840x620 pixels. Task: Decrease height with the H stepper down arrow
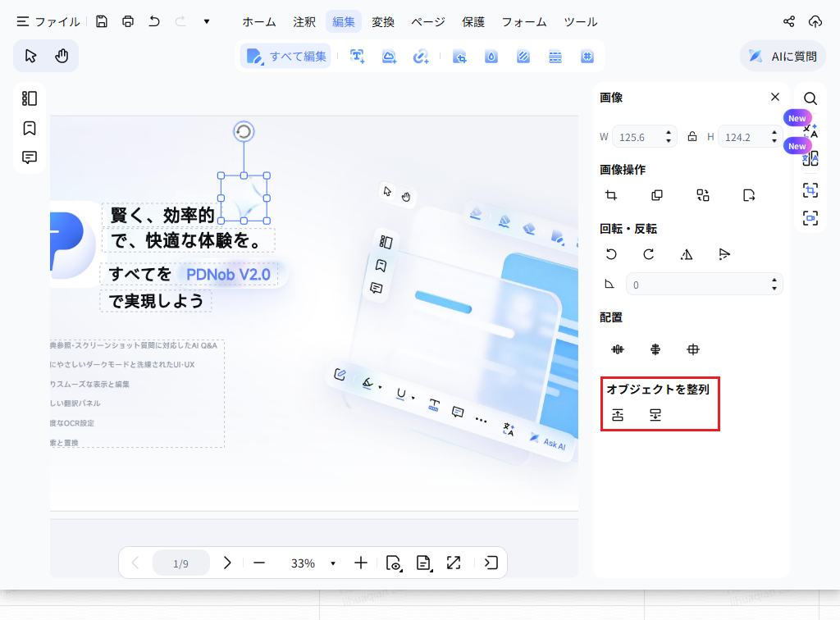click(774, 141)
